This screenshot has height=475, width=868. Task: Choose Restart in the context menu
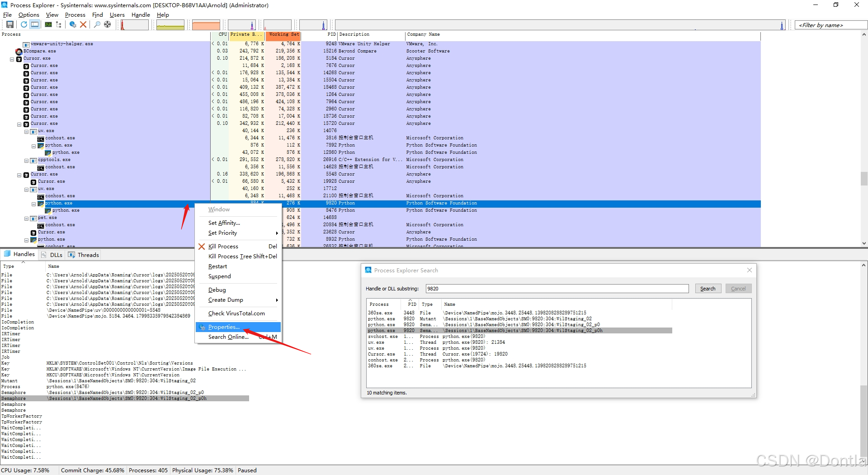238,266
